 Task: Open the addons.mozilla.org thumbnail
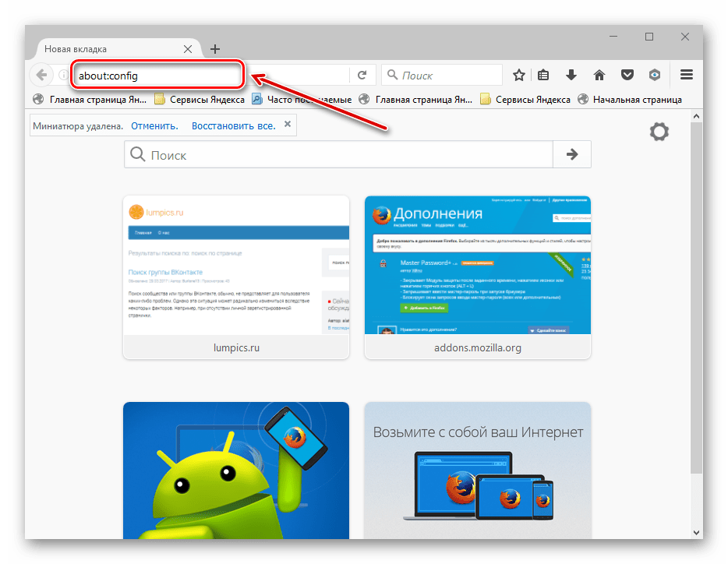point(478,277)
